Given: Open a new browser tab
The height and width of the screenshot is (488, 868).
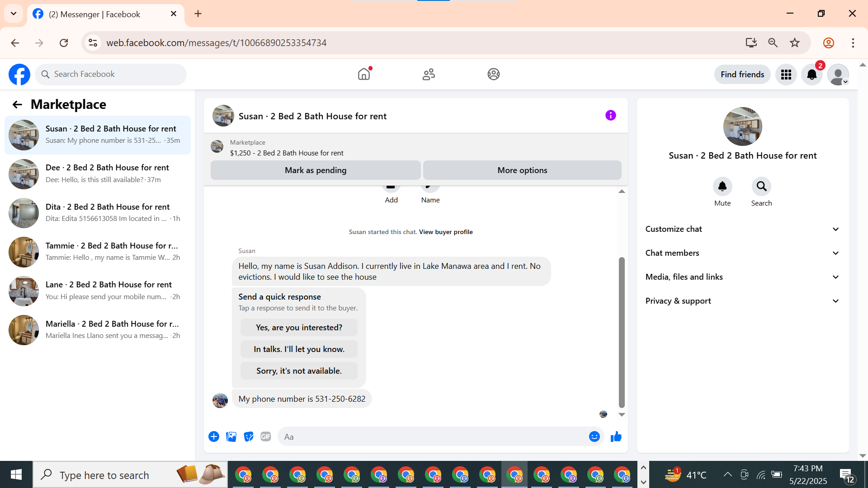Looking at the screenshot, I should point(198,14).
